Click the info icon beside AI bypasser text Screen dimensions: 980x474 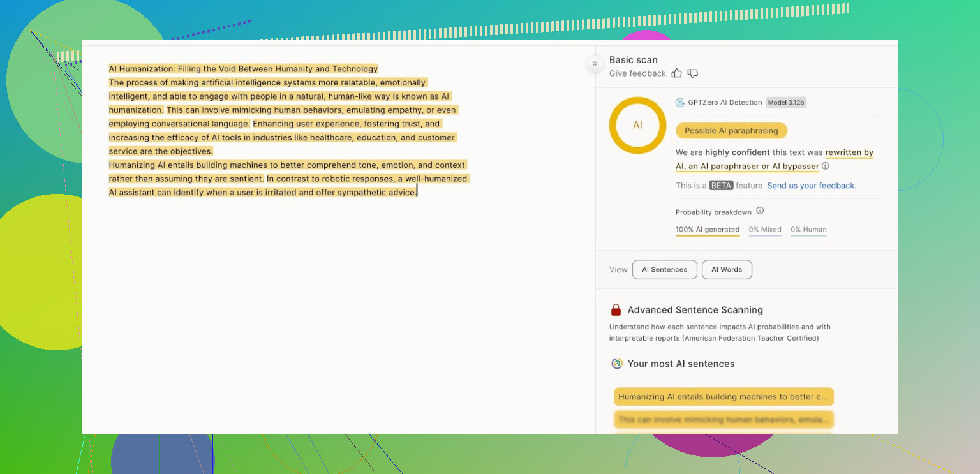click(x=826, y=166)
